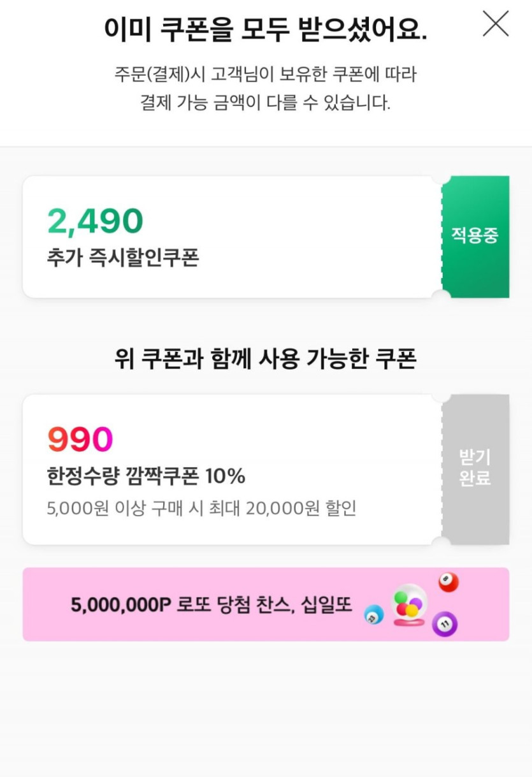Image resolution: width=532 pixels, height=777 pixels.
Task: Close the coupon popup with the X
Action: [496, 24]
